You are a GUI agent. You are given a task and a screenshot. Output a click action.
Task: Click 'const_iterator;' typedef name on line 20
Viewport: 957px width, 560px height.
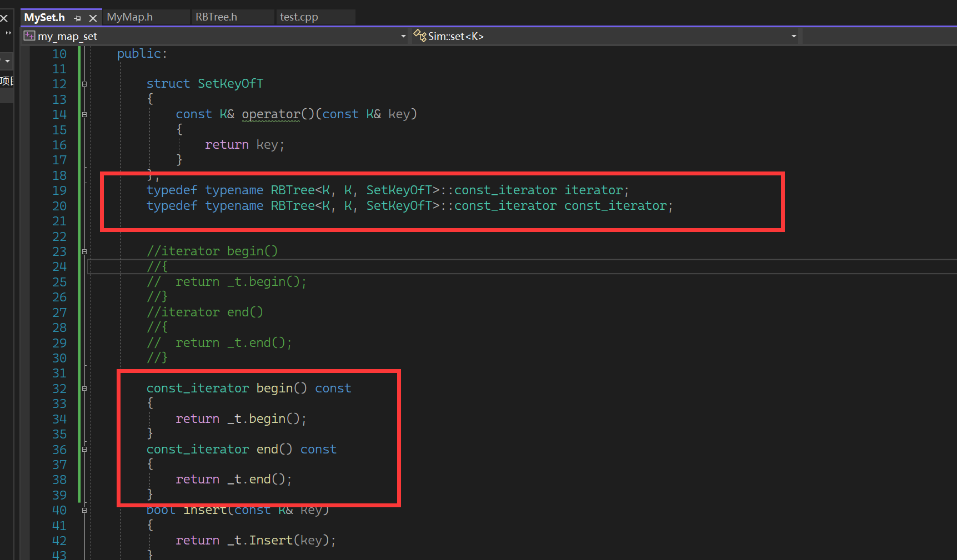618,205
